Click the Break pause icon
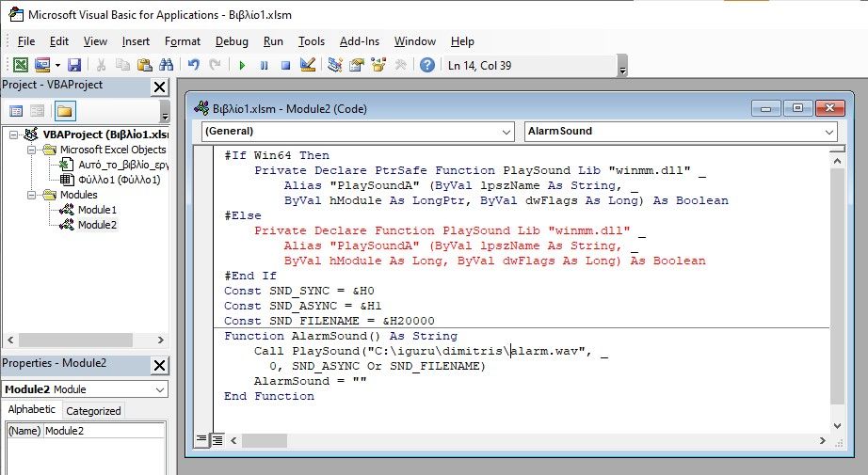868x475 pixels. (x=264, y=65)
